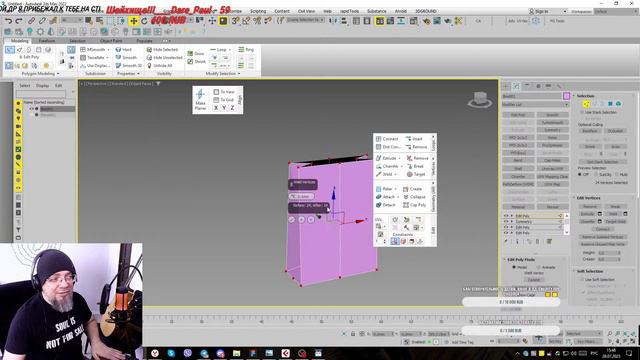Viewport: 640px width, 360px height.
Task: Enable Use Stack Selection checkbox
Action: click(582, 112)
